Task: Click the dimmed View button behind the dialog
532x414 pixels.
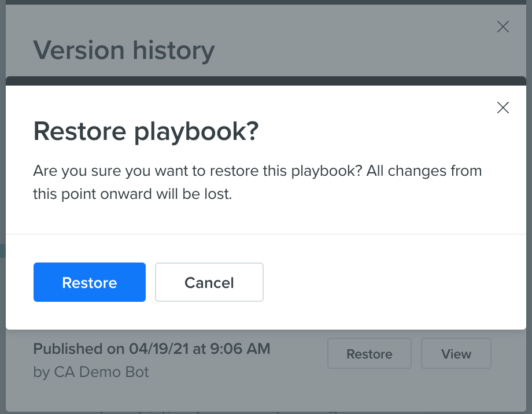Action: coord(456,353)
